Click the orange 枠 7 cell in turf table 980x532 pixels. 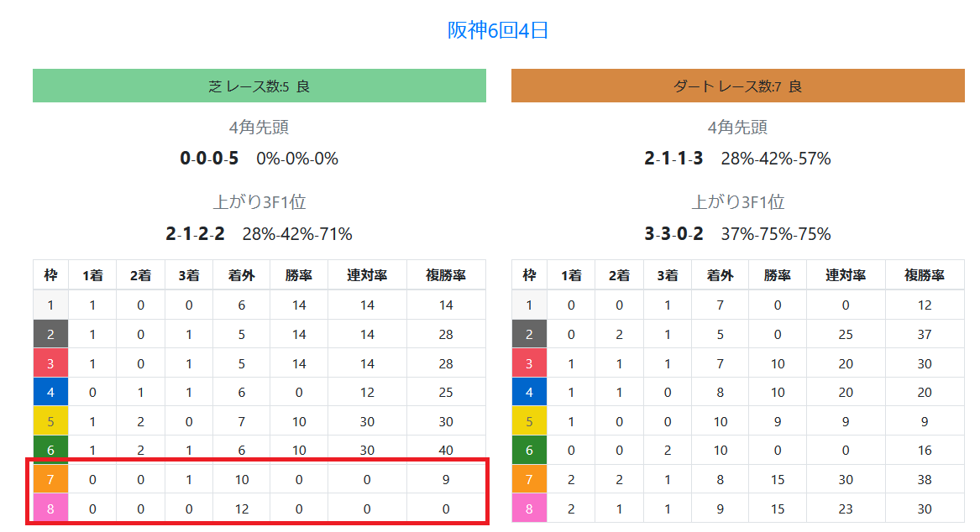click(x=50, y=479)
